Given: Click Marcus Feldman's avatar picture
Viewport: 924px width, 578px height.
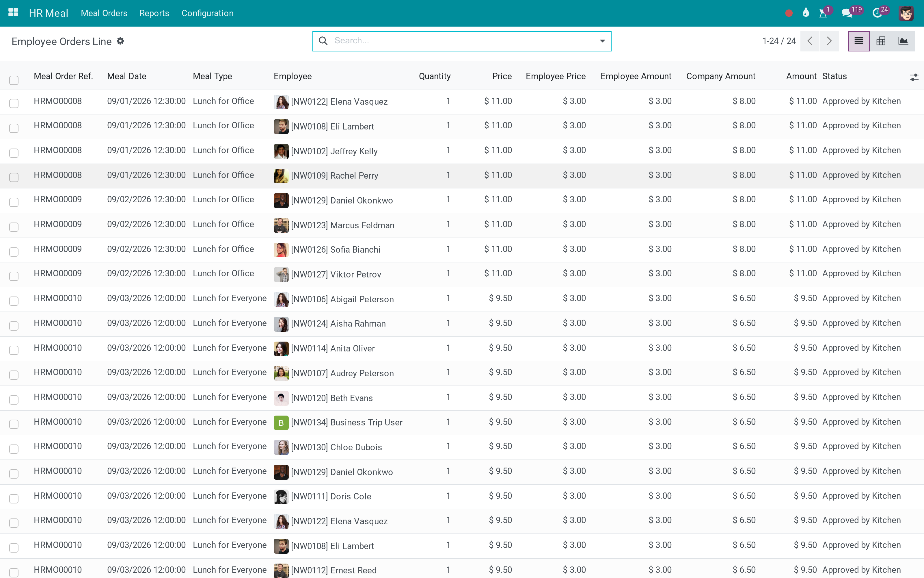Looking at the screenshot, I should [x=281, y=225].
